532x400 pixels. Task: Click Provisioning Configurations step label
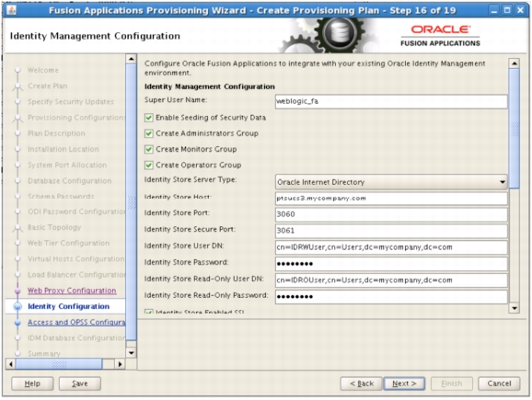click(76, 118)
